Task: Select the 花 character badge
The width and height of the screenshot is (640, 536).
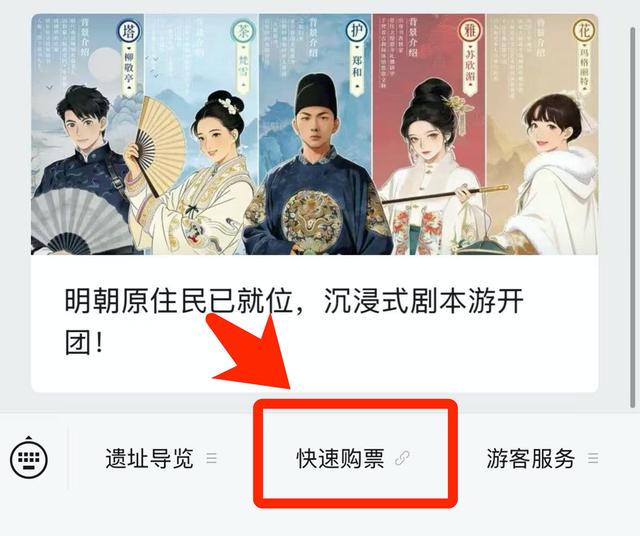Action: coord(584,31)
